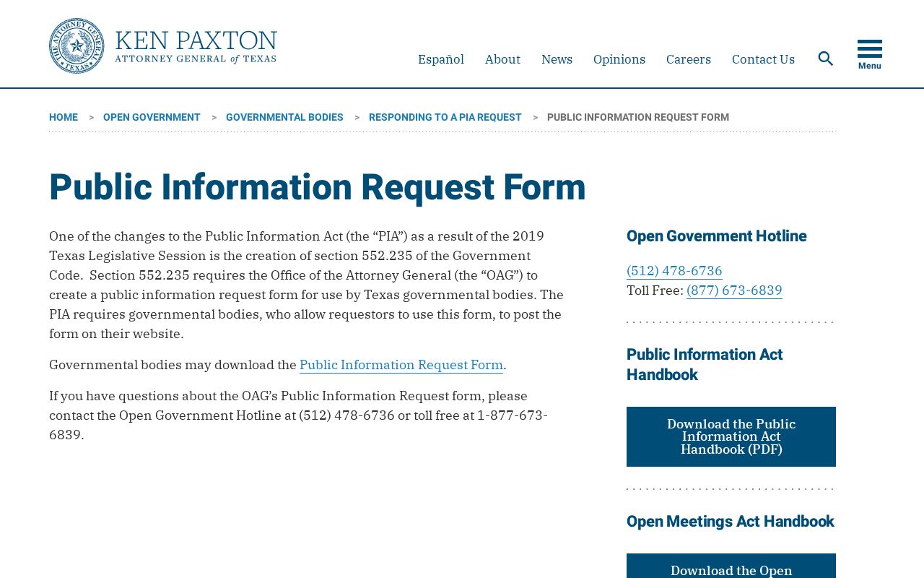This screenshot has height=578, width=924.
Task: Go to Home breadcrumb
Action: [x=64, y=117]
